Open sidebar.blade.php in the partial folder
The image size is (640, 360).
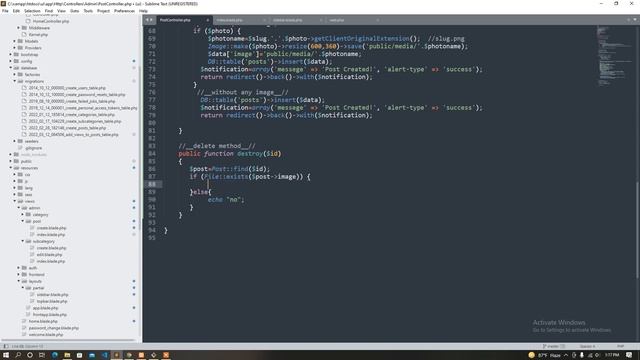pos(52,295)
